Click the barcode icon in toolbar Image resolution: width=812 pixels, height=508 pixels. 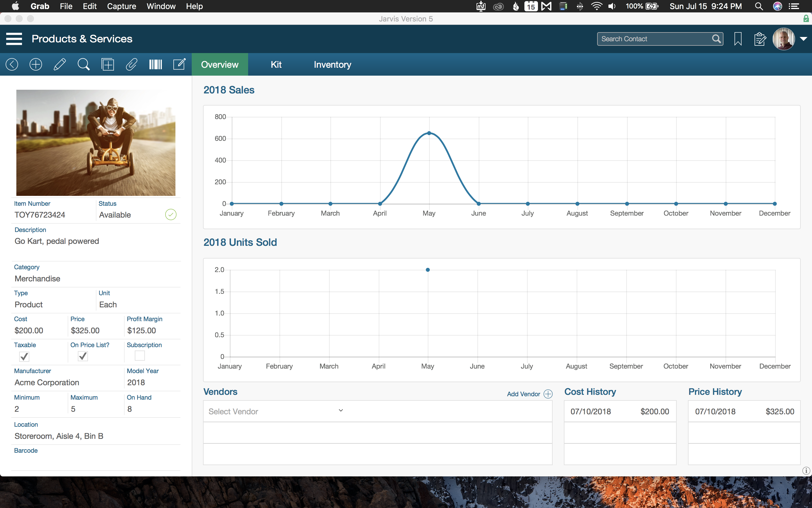(x=155, y=64)
